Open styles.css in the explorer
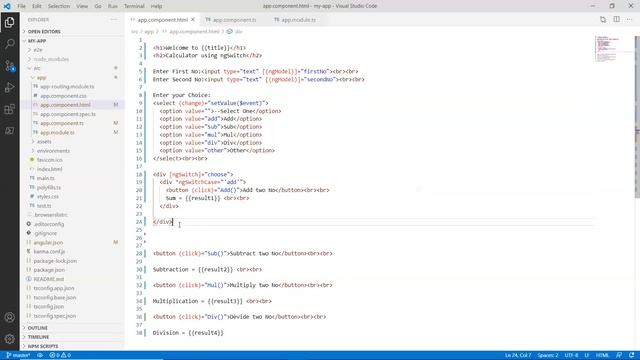Viewport: 640px width, 360px height. tap(48, 197)
